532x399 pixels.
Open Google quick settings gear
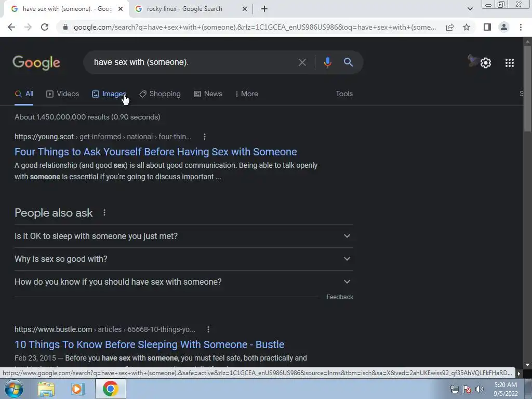(486, 63)
